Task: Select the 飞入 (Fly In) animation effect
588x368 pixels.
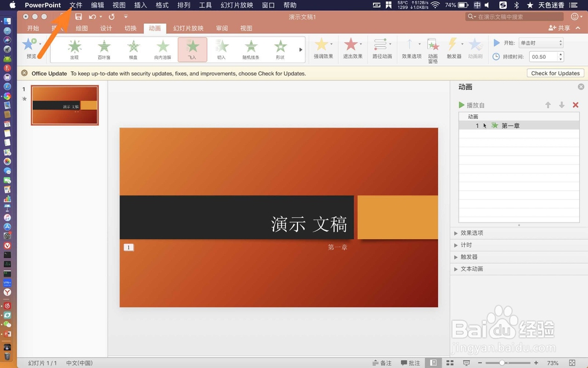Action: [192, 49]
